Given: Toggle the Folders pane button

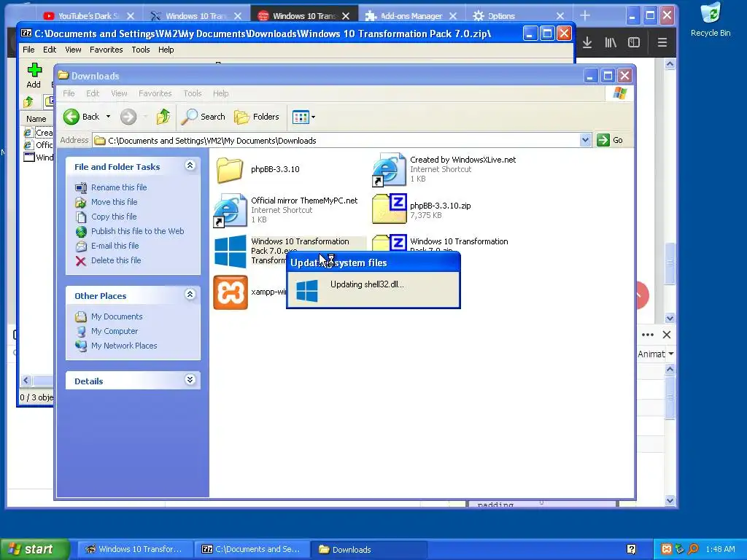Looking at the screenshot, I should pos(256,117).
